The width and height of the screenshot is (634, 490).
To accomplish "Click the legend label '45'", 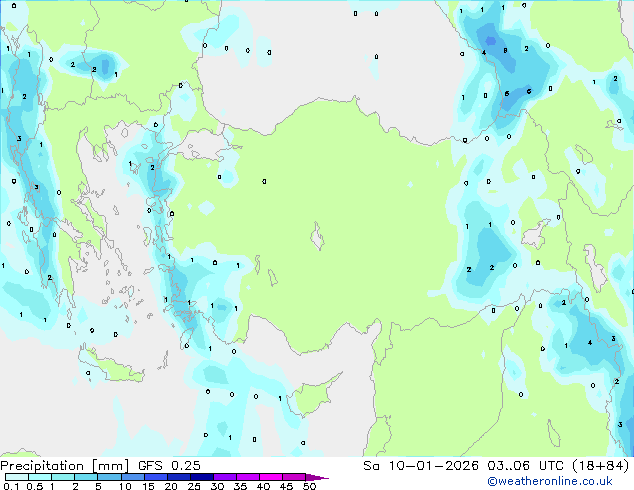I will (x=286, y=486).
